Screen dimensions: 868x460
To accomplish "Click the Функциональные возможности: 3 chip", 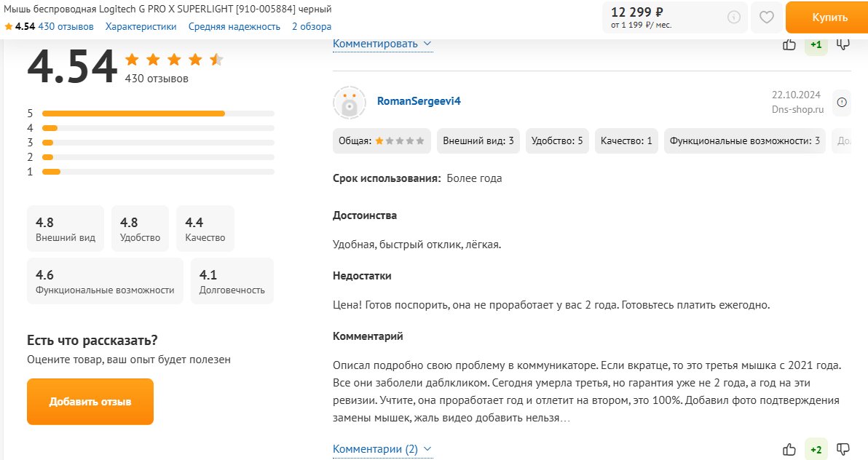I will (x=744, y=141).
